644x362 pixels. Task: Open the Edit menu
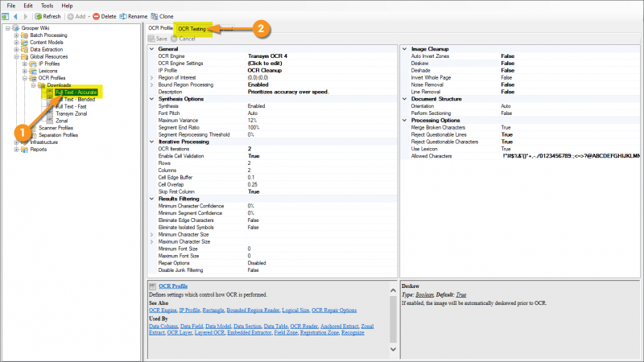[x=28, y=6]
